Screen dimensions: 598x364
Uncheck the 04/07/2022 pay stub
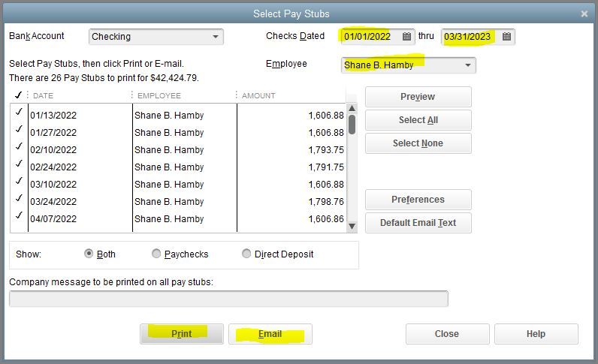coord(19,215)
